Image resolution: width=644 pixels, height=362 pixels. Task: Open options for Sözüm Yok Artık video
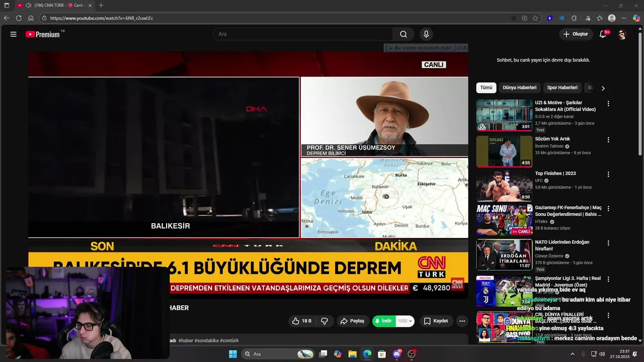pyautogui.click(x=608, y=140)
